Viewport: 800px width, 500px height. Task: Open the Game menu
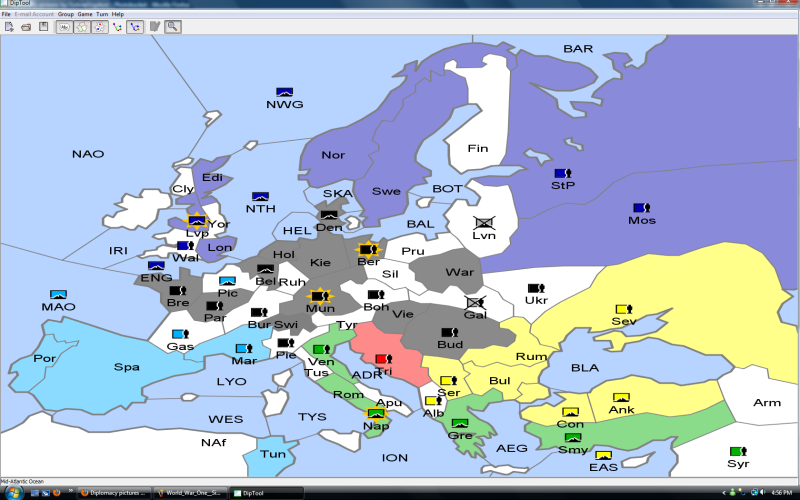[85, 14]
